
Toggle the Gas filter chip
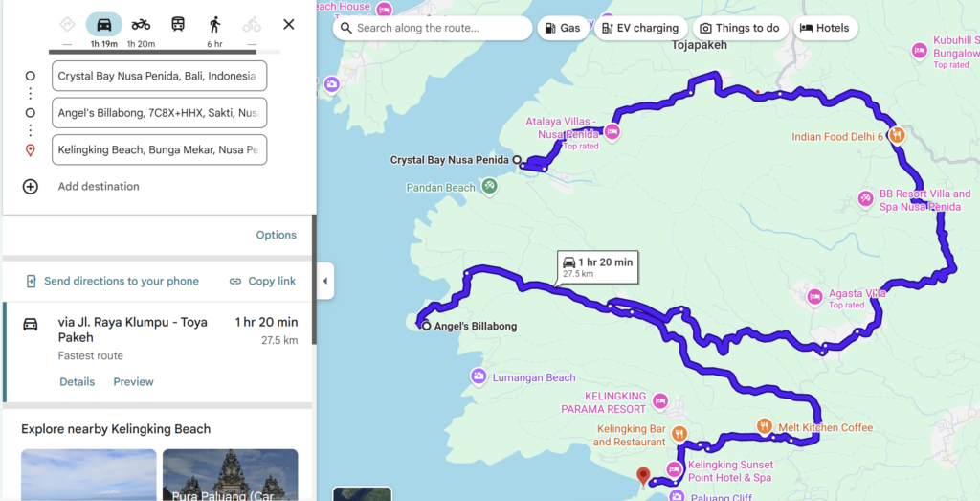tap(562, 28)
